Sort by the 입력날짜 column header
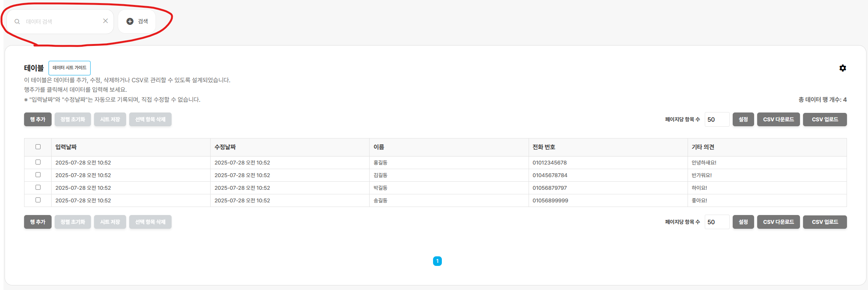This screenshot has height=290, width=868. [66, 147]
